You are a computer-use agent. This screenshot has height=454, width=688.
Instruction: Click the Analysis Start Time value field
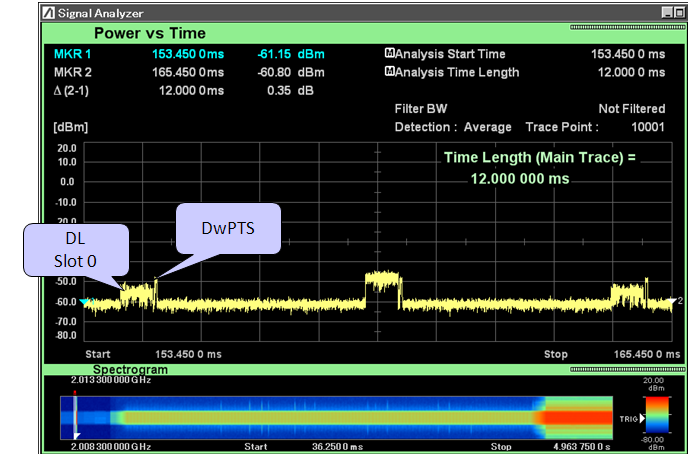628,54
